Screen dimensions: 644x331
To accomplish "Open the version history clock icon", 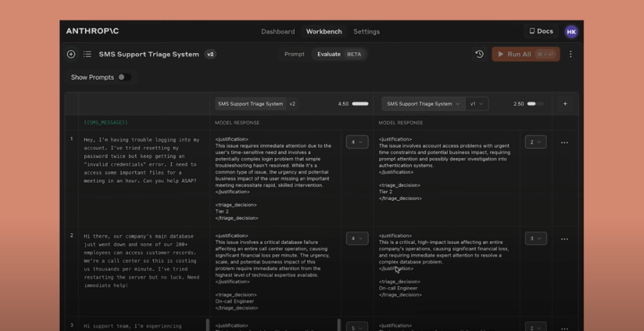I will pyautogui.click(x=479, y=54).
